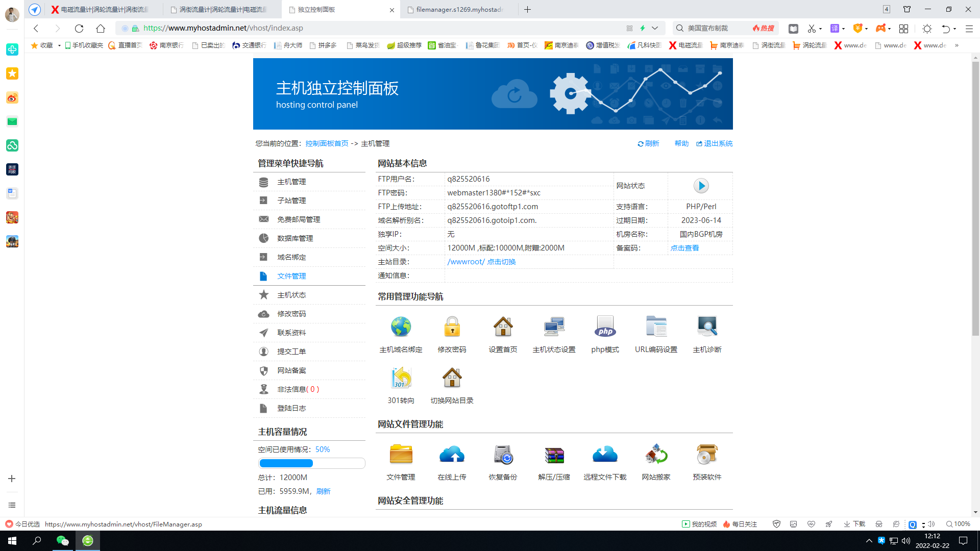Open the 网站搬家 site migration icon
980x551 pixels.
[x=656, y=454]
